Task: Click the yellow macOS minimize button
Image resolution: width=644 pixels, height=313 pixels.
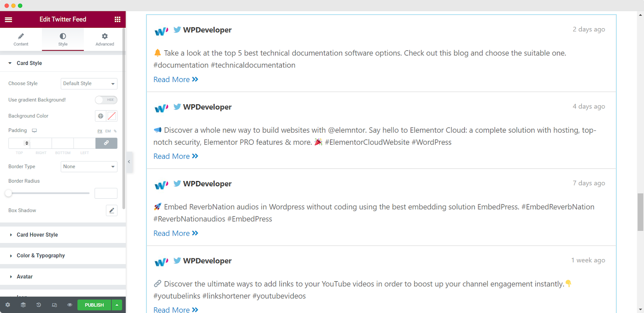Action: [13, 6]
